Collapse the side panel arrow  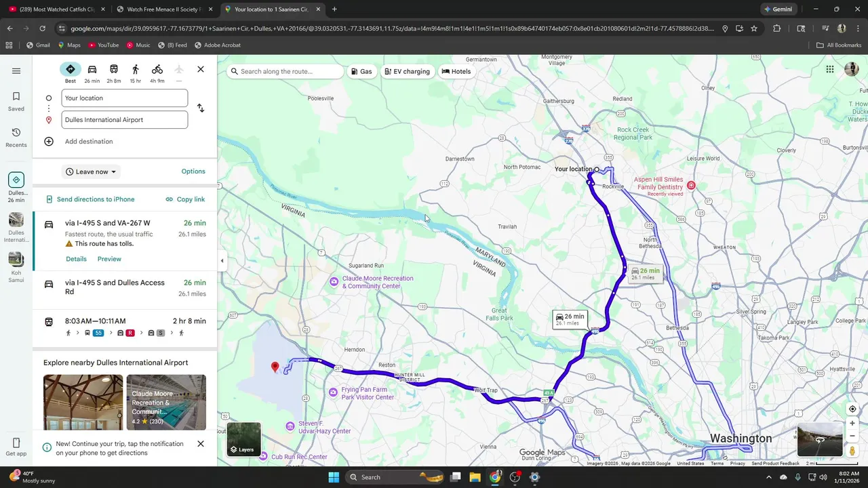222,260
